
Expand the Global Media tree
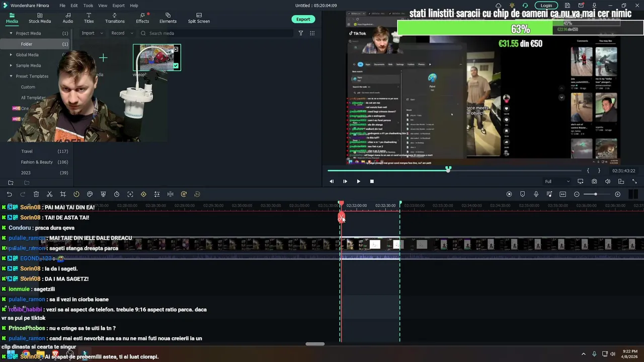(11, 55)
